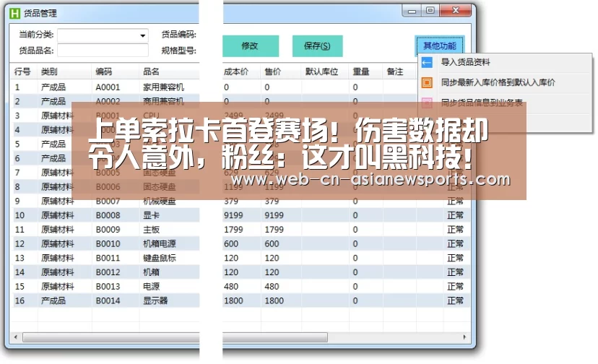Select the code cell B0009
Viewport: 598px width, 364px height.
coord(108,230)
